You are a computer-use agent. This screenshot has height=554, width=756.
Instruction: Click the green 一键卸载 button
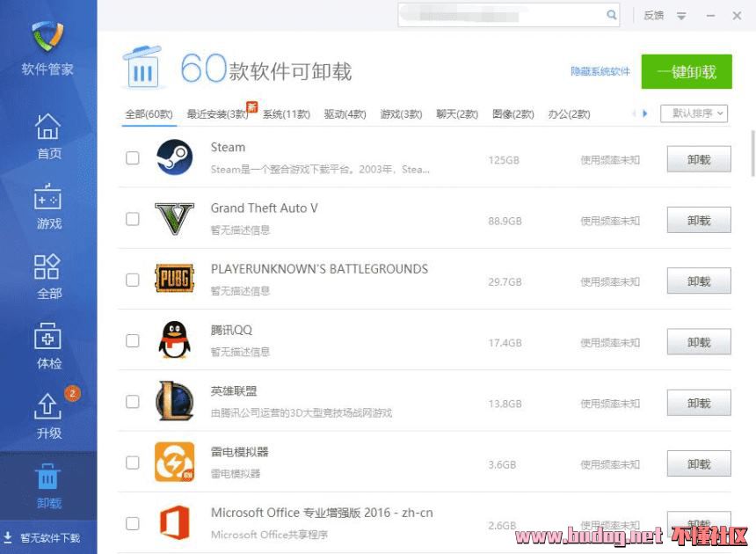pyautogui.click(x=687, y=71)
